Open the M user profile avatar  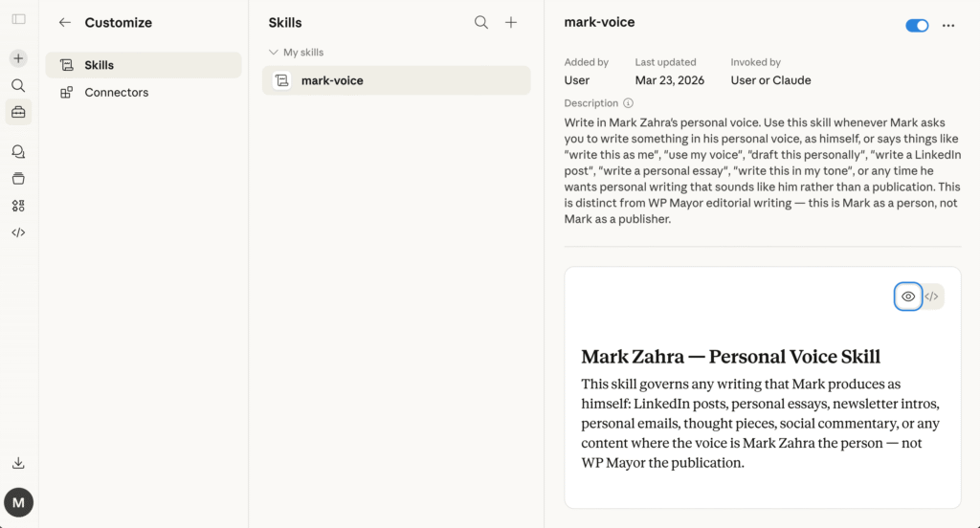click(x=19, y=502)
